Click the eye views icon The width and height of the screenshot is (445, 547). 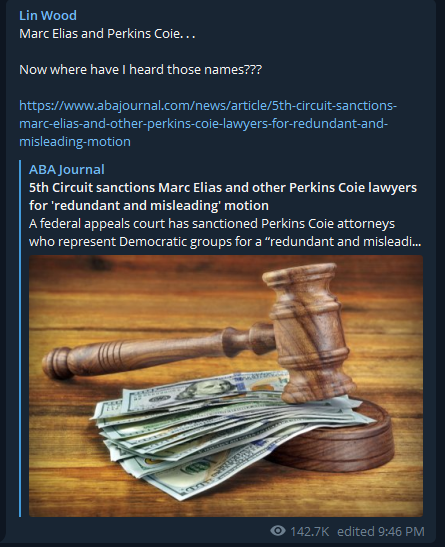(x=278, y=531)
